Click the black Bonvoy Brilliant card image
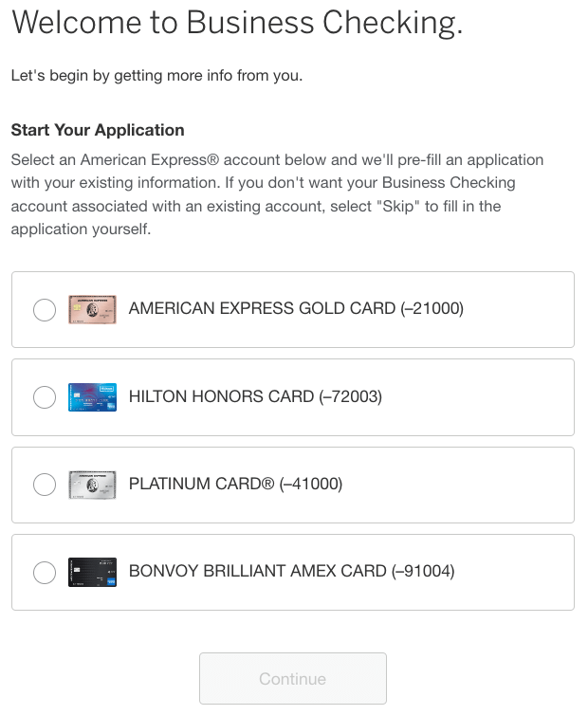 point(92,572)
